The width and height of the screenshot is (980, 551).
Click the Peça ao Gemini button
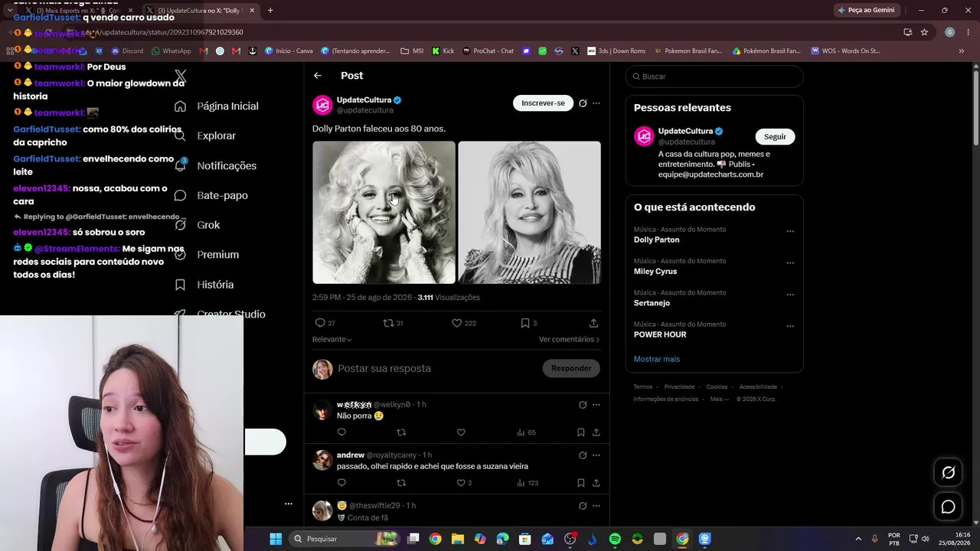(866, 11)
